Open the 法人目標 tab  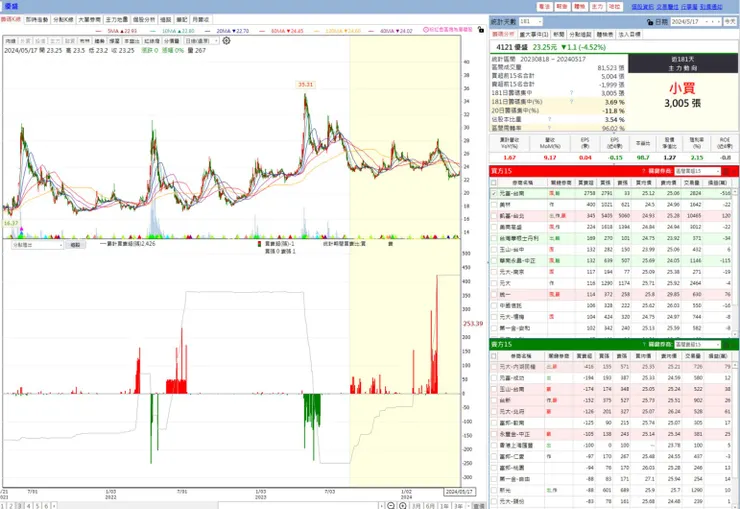coord(630,34)
